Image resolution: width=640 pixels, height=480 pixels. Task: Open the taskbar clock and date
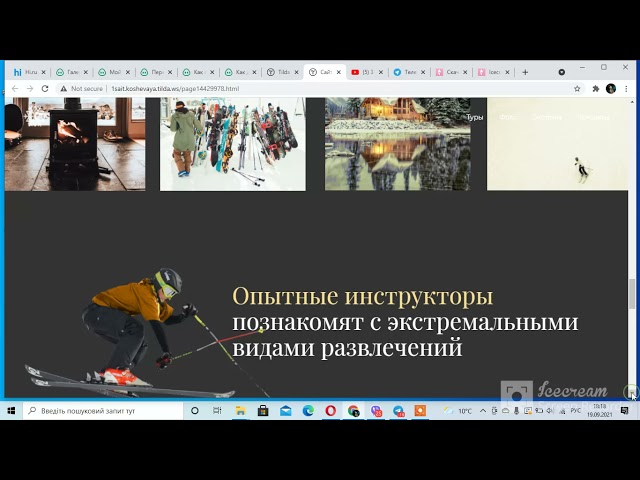[x=600, y=411]
